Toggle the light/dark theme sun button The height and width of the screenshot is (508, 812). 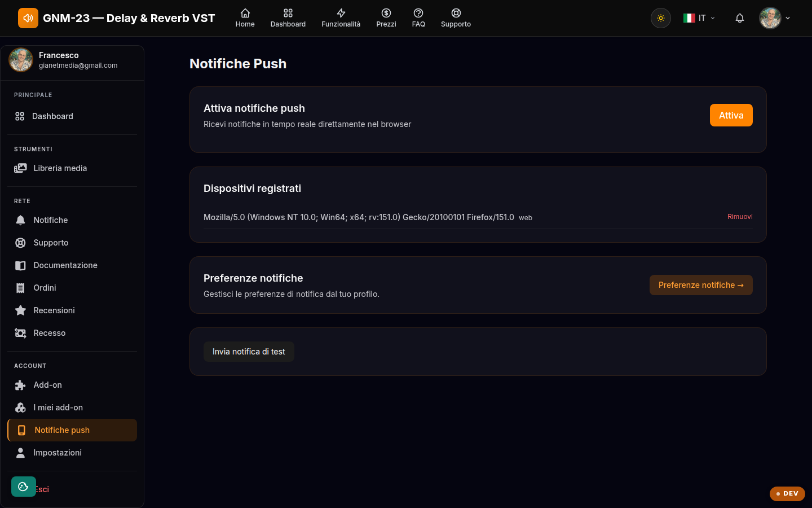pos(661,18)
